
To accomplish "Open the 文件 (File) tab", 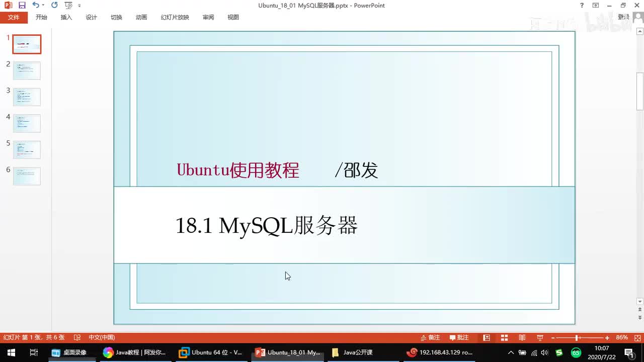I will (x=14, y=17).
